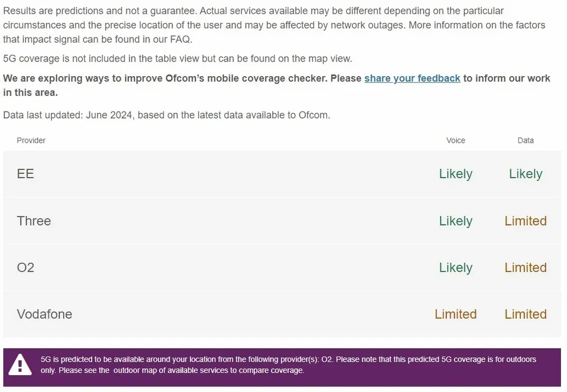This screenshot has height=392, width=567.
Task: Click EE's Data 'Likely' status
Action: coord(526,174)
